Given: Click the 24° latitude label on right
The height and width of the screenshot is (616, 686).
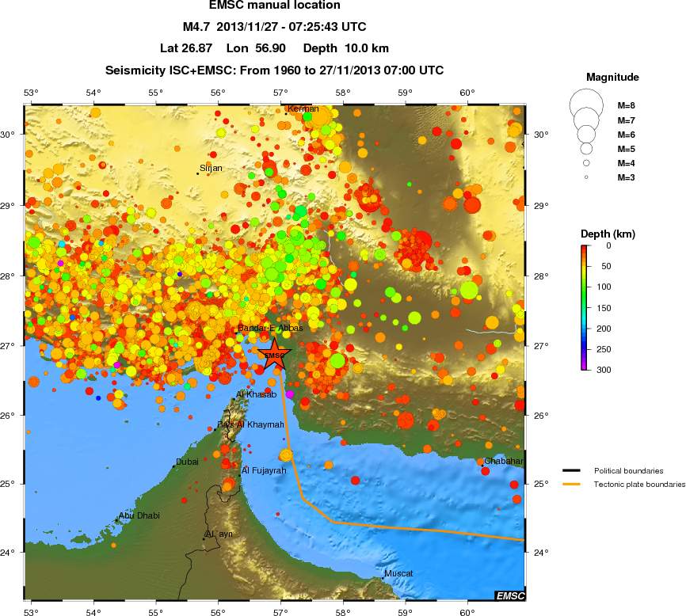Looking at the screenshot, I should tap(541, 553).
